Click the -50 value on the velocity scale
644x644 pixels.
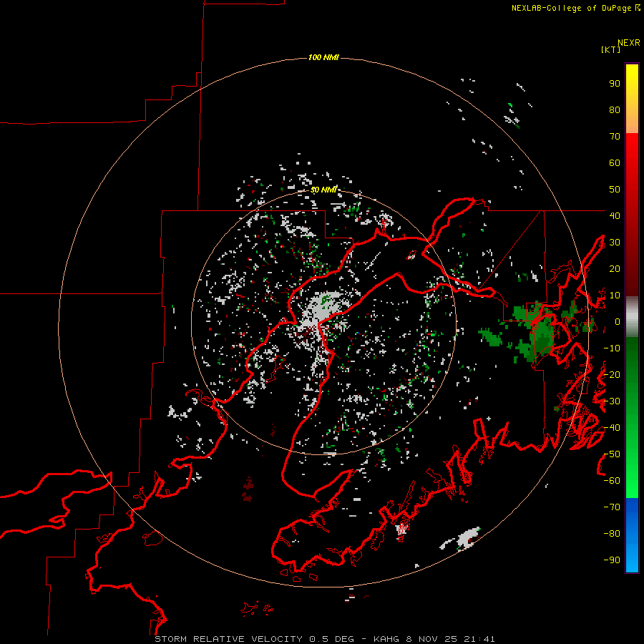point(612,454)
